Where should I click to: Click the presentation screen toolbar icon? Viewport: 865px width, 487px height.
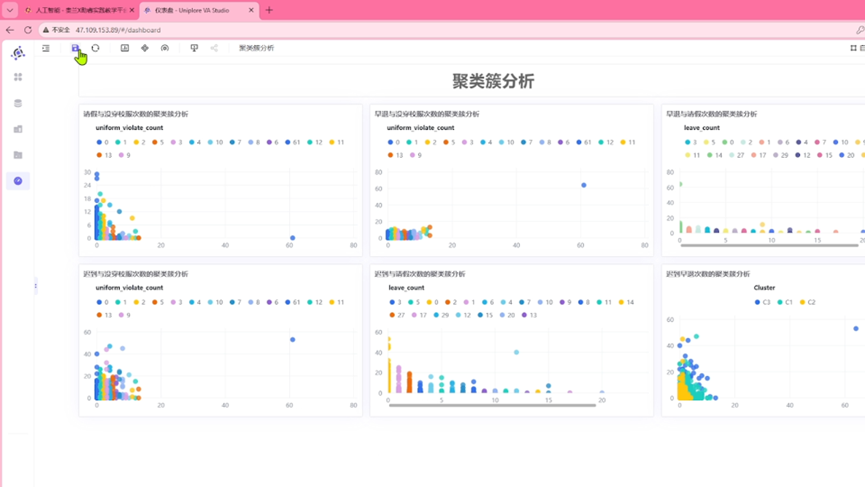pos(194,48)
